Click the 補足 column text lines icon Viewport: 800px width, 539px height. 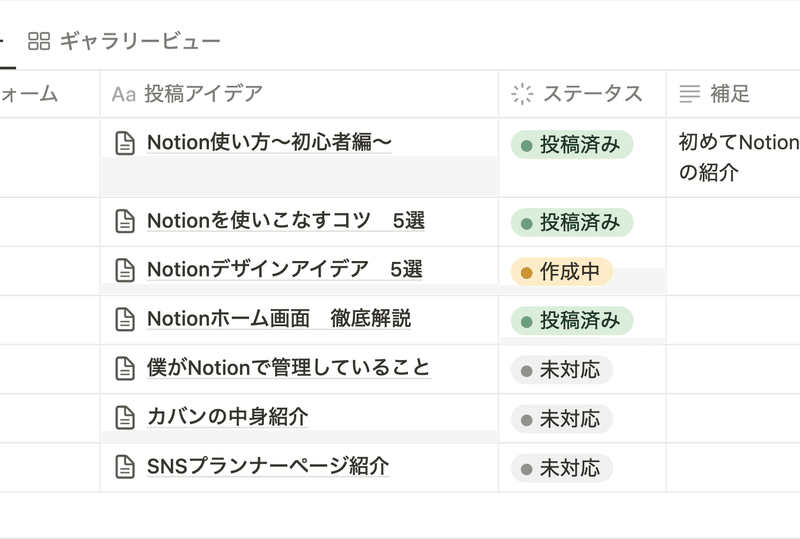point(690,94)
